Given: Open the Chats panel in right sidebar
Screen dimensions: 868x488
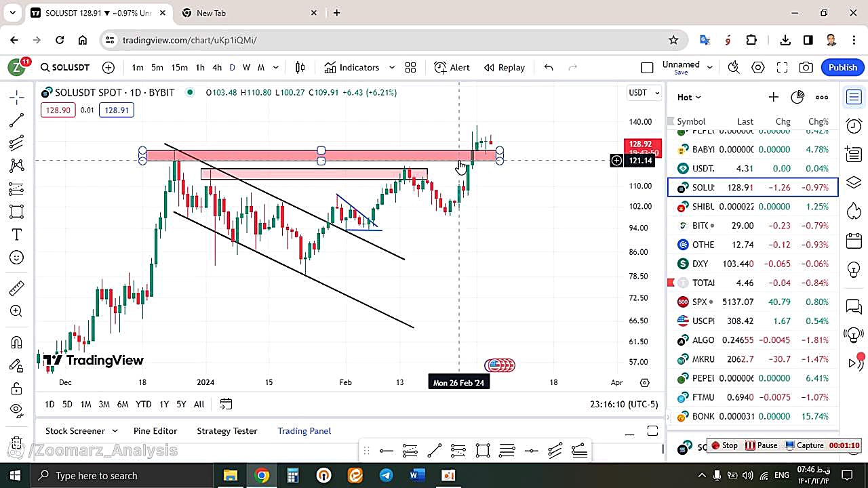Looking at the screenshot, I should tap(854, 307).
